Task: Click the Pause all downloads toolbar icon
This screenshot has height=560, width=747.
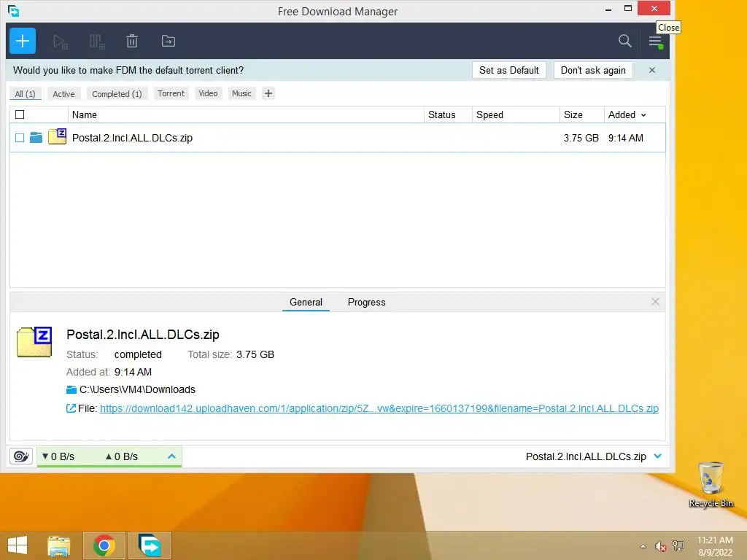Action: click(x=97, y=42)
